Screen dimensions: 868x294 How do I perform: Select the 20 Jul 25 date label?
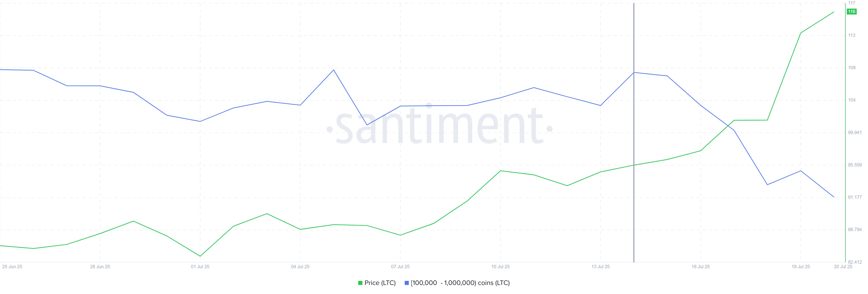(843, 267)
